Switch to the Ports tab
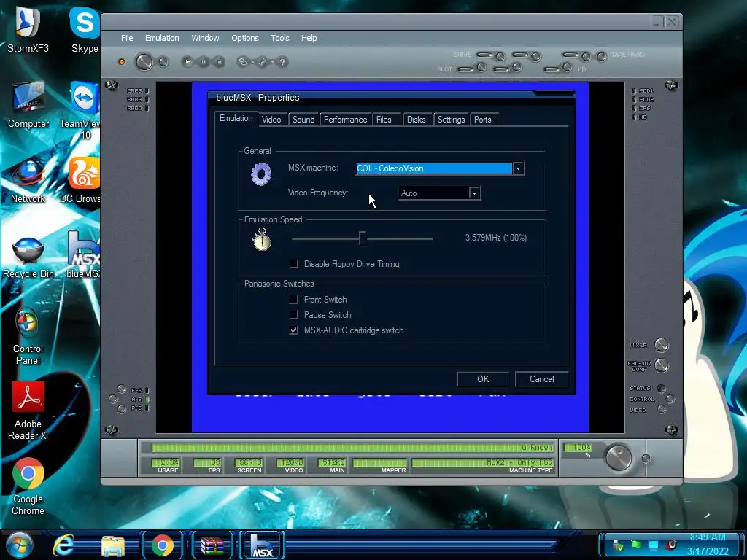This screenshot has height=560, width=747. (483, 120)
